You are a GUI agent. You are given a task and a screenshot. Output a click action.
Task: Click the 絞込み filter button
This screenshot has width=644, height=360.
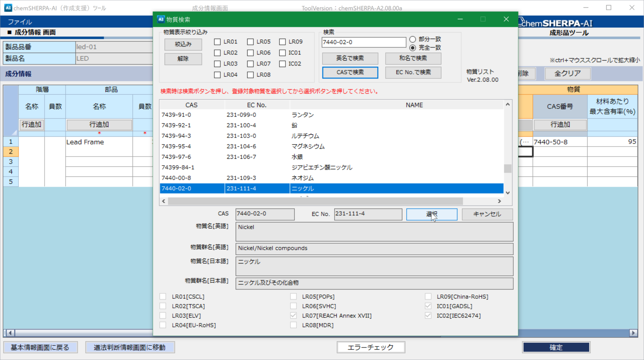click(x=183, y=44)
